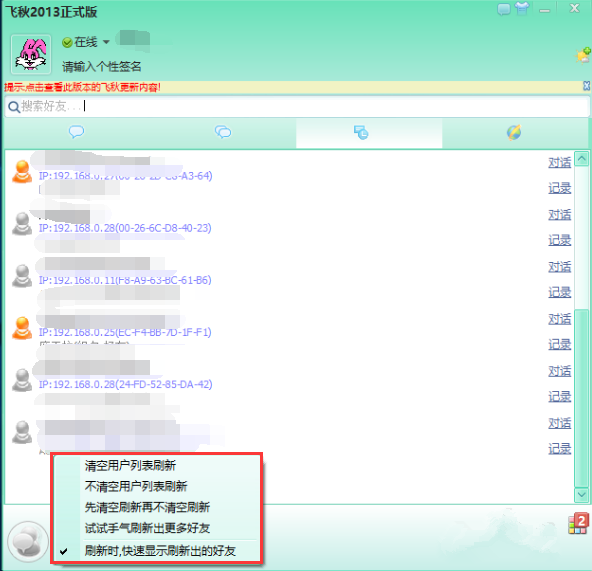Select IP 192.168.0.11 entry text
592x571 pixels.
125,280
